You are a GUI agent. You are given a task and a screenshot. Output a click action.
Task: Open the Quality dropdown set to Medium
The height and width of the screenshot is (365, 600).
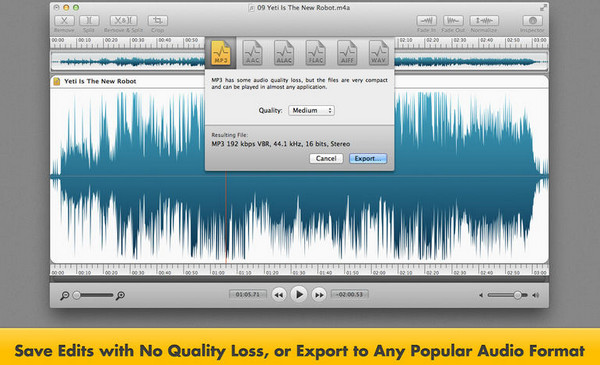click(x=311, y=111)
